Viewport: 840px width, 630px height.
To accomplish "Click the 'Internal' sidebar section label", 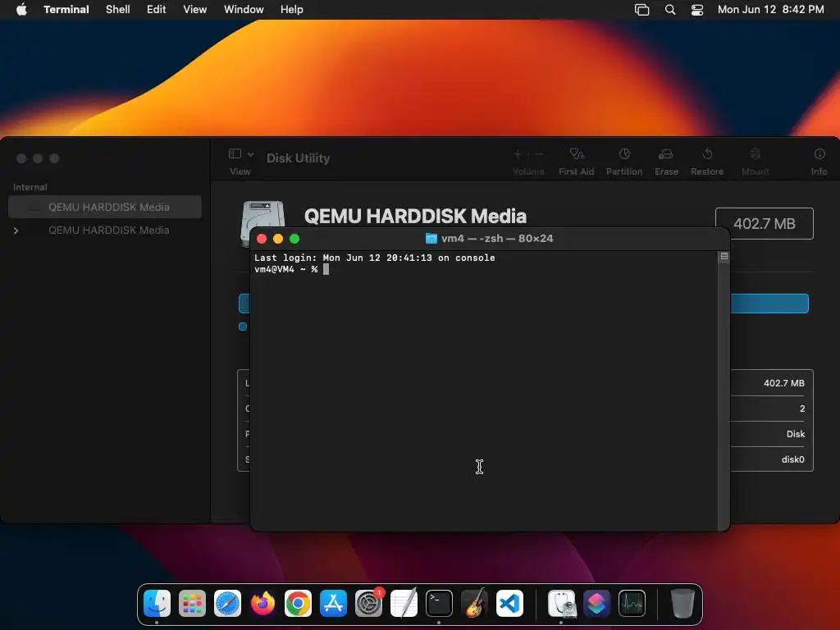I will [x=30, y=187].
